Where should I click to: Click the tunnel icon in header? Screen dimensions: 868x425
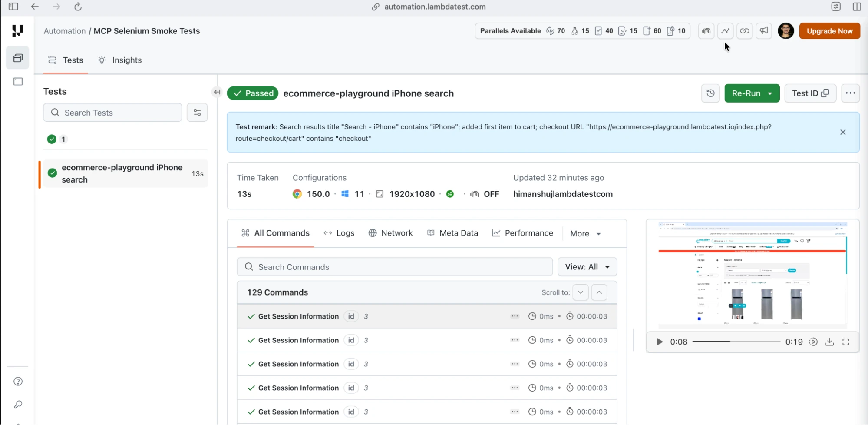[x=706, y=31]
